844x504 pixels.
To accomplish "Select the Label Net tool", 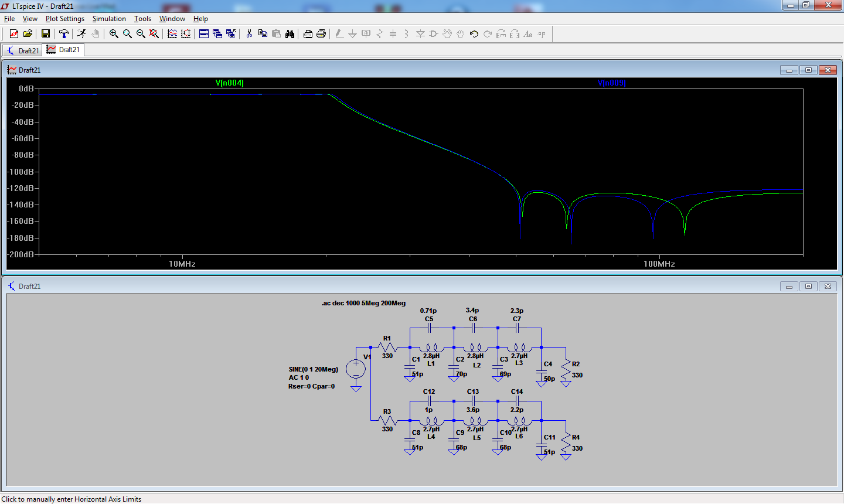I will (x=366, y=34).
